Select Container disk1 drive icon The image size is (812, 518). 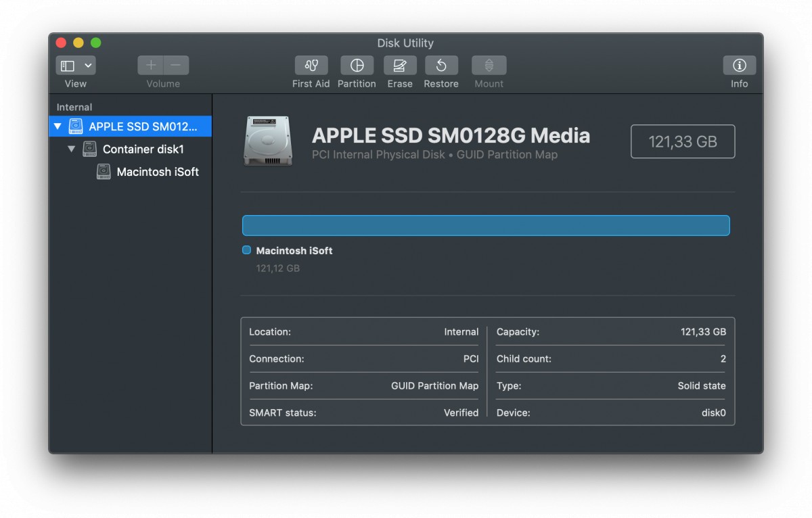tap(90, 149)
